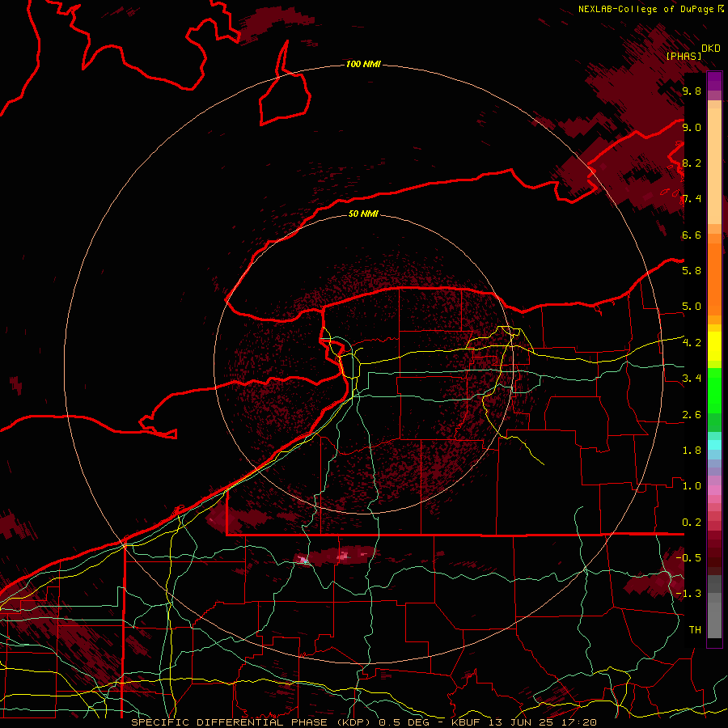This screenshot has width=728, height=728.
Task: Click the 9.0 value on the scale
Action: click(692, 127)
